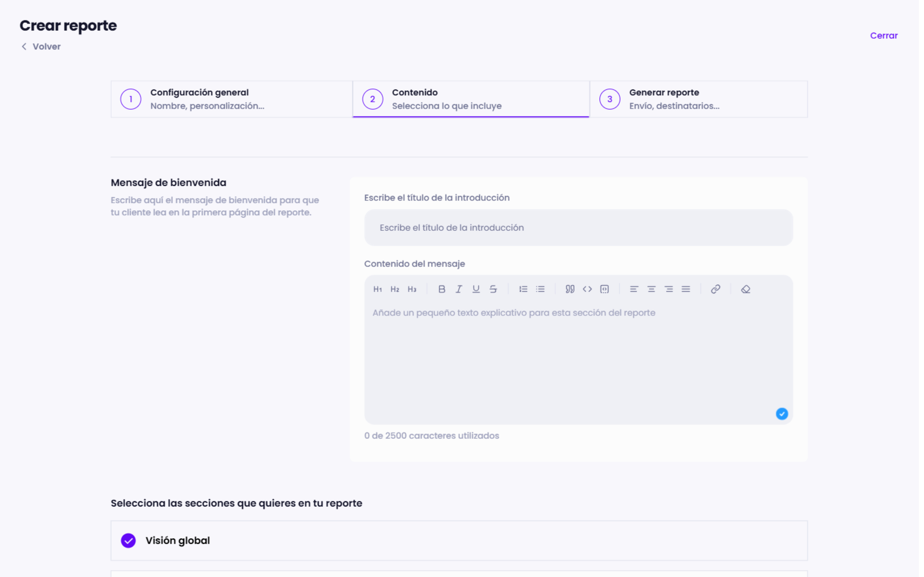
Task: Insert a code block
Action: coord(604,289)
